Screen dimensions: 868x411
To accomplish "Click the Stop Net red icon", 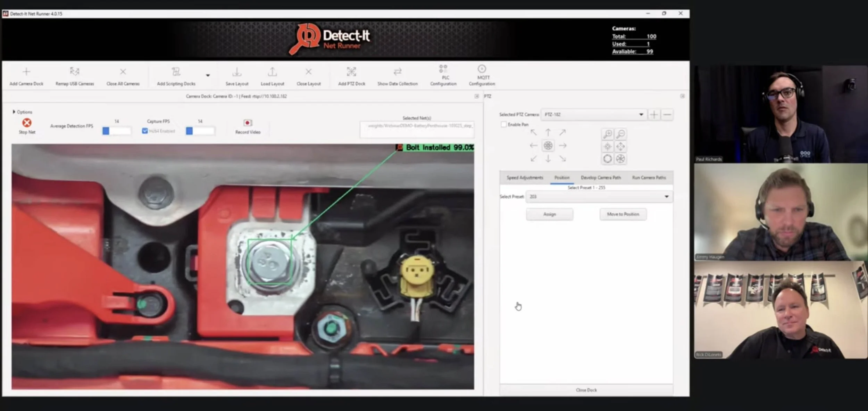I will pos(27,123).
